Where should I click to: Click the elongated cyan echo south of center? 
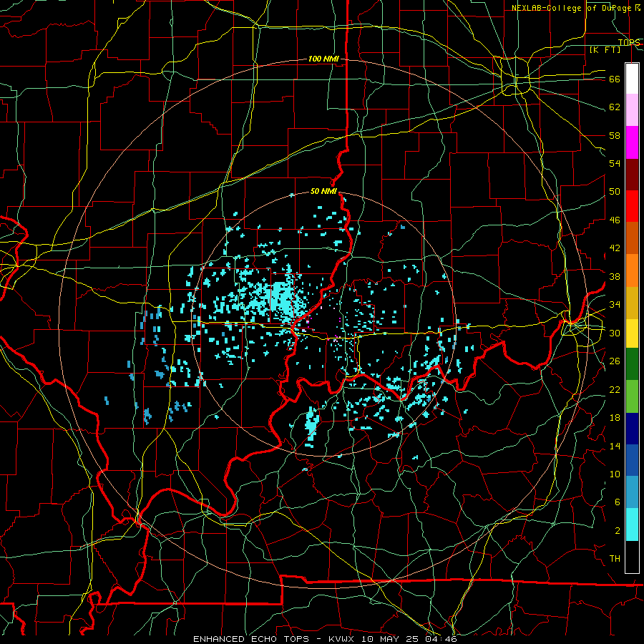click(x=313, y=424)
